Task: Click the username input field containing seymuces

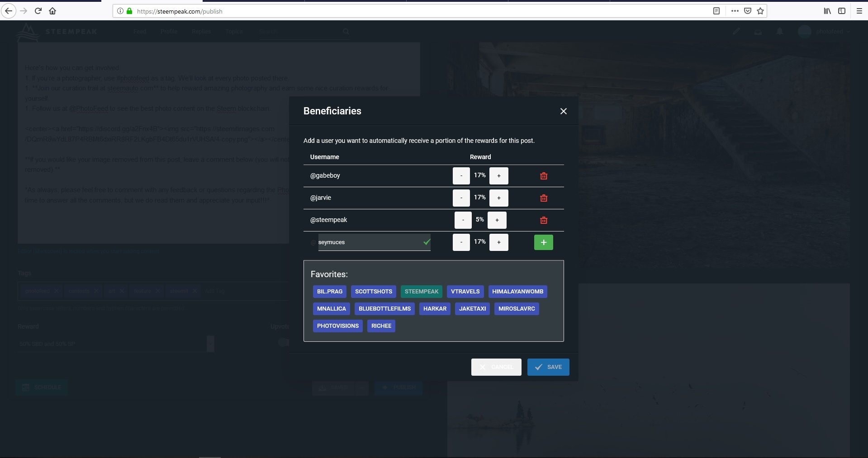Action: click(x=369, y=242)
